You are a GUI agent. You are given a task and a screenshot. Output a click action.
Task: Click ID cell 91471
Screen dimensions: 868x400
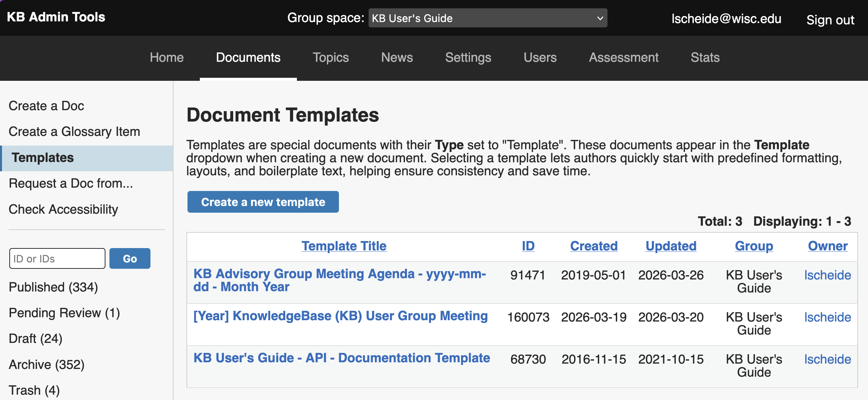point(528,275)
